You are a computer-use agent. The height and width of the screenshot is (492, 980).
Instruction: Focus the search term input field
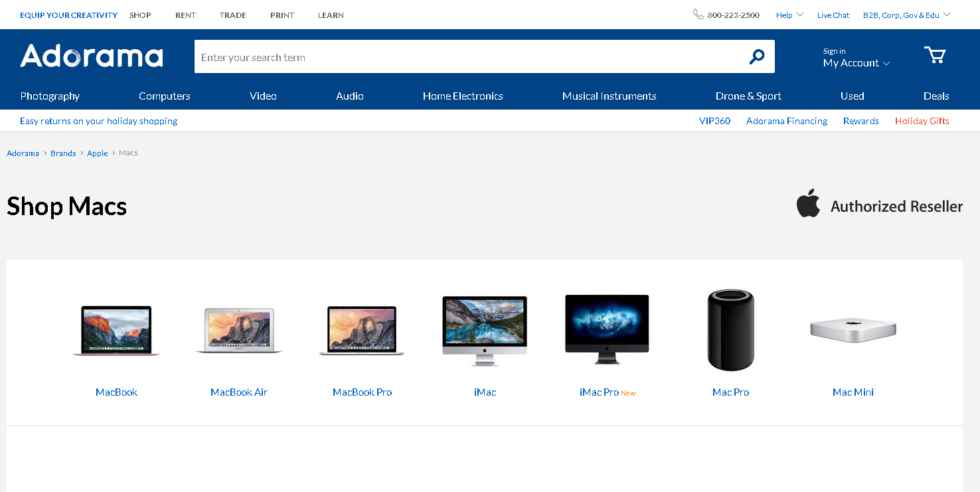[x=465, y=57]
